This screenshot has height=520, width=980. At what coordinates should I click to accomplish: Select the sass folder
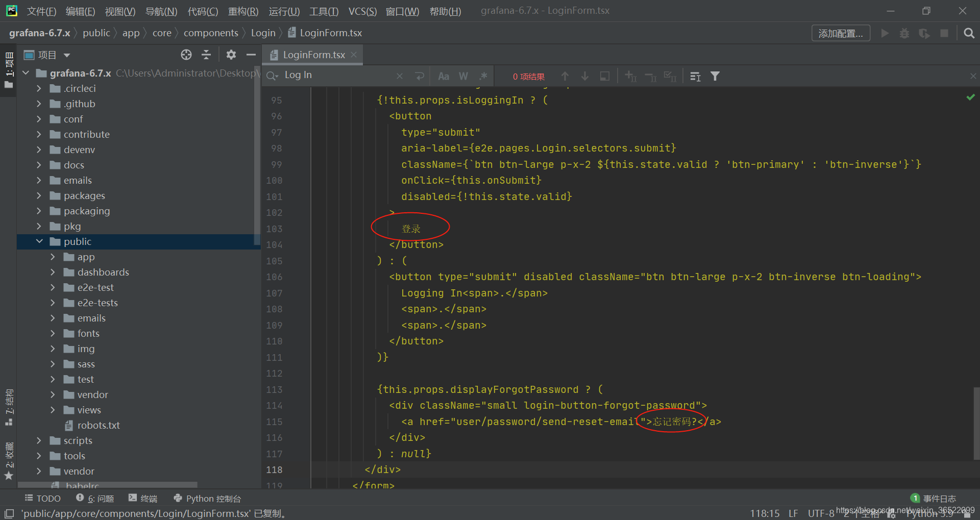coord(86,364)
